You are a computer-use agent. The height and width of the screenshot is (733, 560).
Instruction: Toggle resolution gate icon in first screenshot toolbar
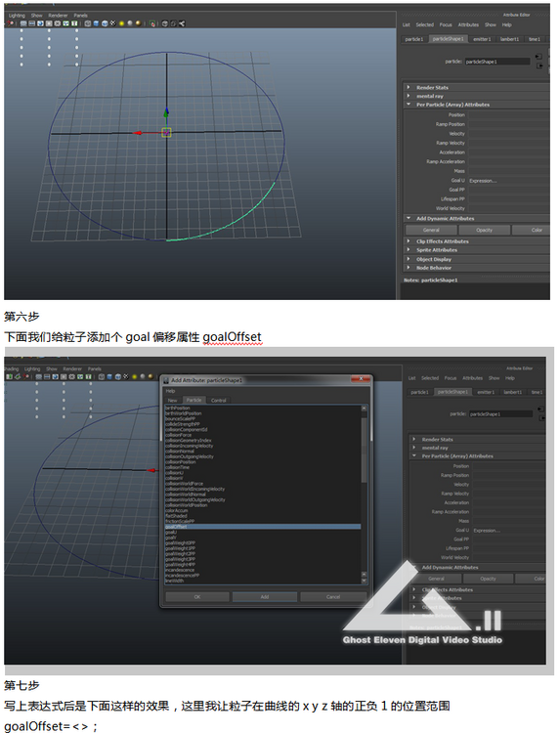40,23
